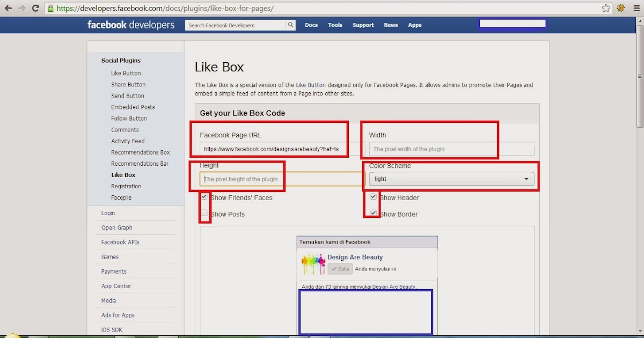Image resolution: width=644 pixels, height=338 pixels.
Task: Click the browser refresh icon
Action: [35, 8]
